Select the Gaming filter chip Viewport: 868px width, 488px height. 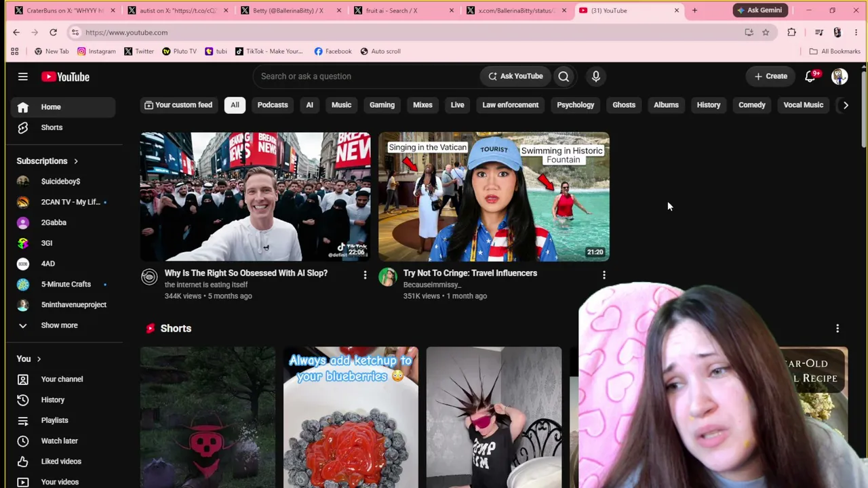point(382,105)
